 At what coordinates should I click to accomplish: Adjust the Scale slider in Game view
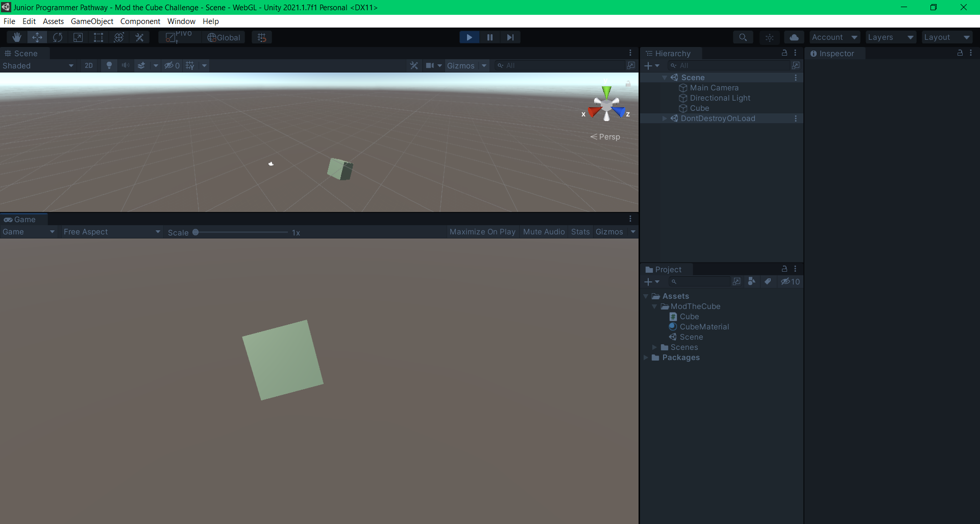click(195, 232)
